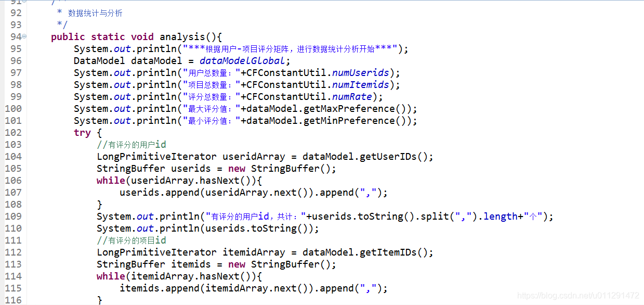644x305 pixels.
Task: Click line number 113 in the gutter
Action: [13, 264]
